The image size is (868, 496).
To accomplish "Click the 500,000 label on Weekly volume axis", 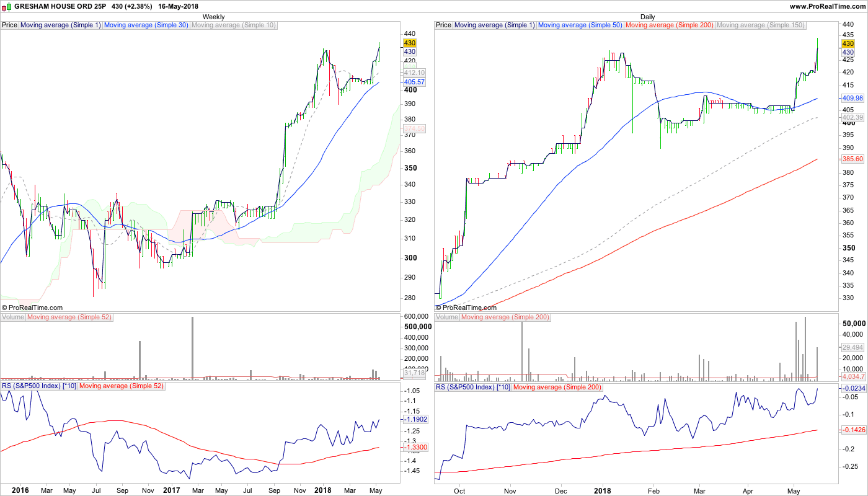I will coord(418,327).
